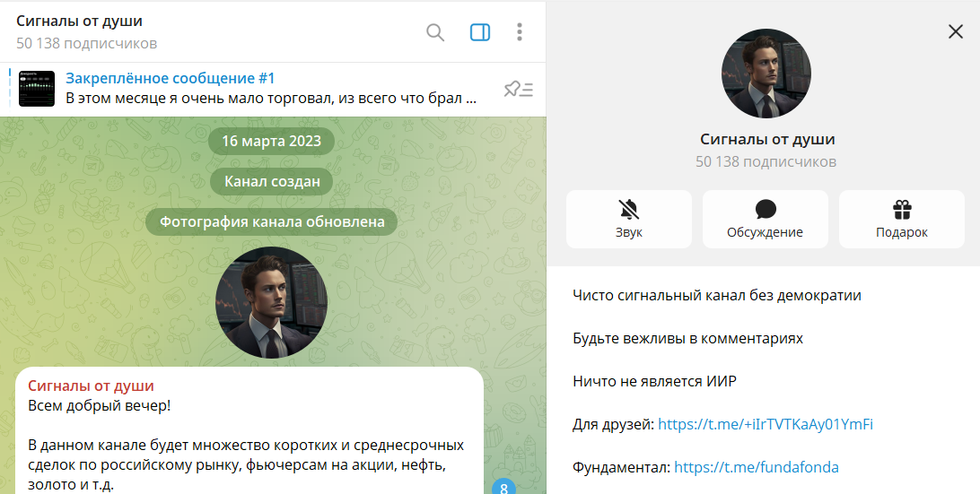The height and width of the screenshot is (494, 980).
Task: Mute channel with the Звук bell button
Action: click(629, 219)
